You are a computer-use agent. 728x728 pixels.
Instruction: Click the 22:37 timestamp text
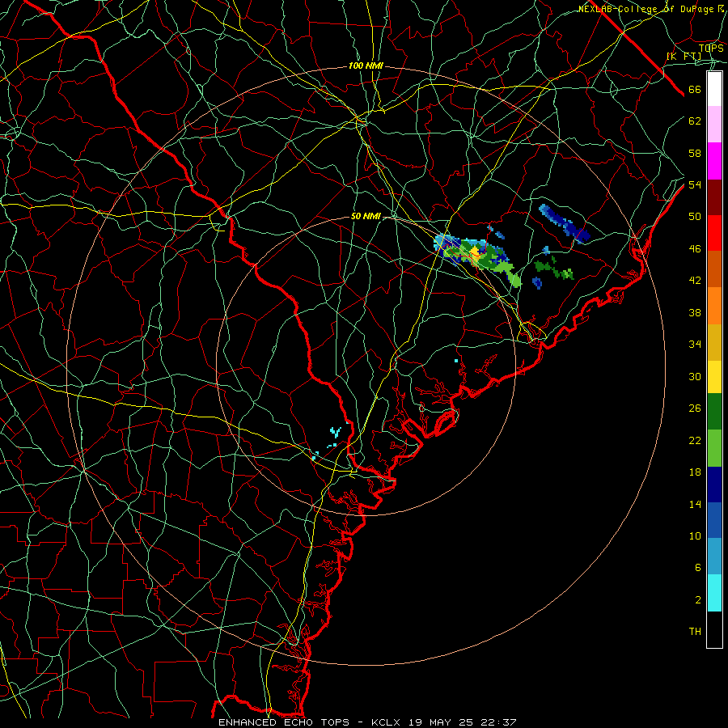pyautogui.click(x=497, y=722)
